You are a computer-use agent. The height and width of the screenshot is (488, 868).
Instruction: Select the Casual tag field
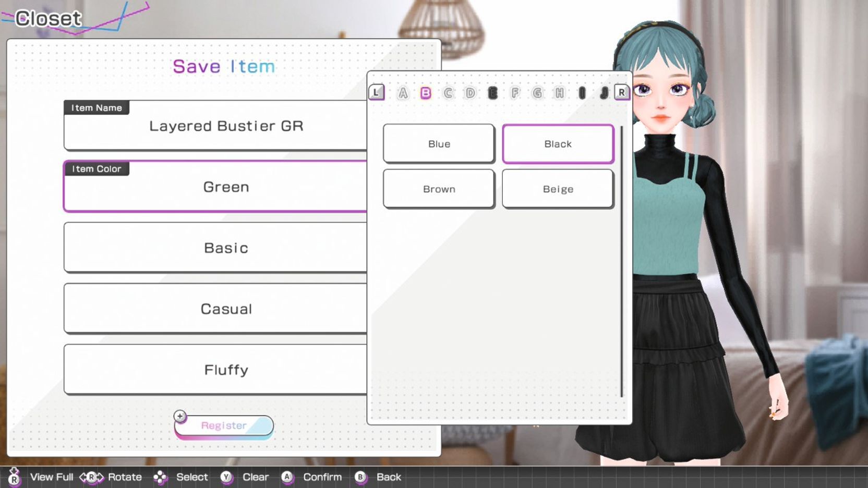(215, 309)
